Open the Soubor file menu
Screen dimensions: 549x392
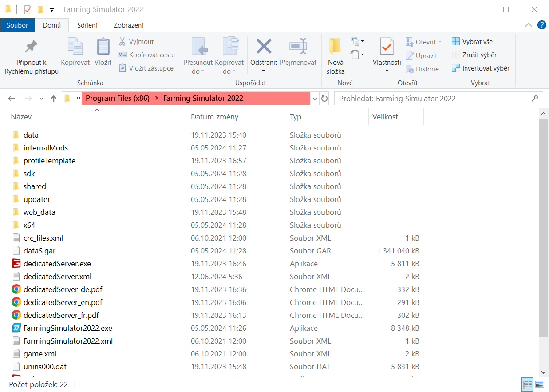(17, 25)
